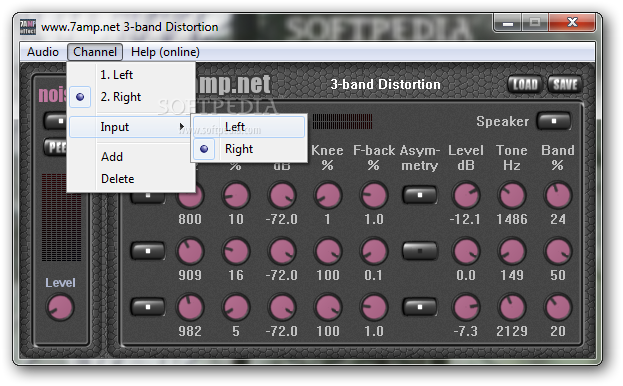Click the value 1486 under Tone knob
The height and width of the screenshot is (386, 623).
(x=512, y=219)
